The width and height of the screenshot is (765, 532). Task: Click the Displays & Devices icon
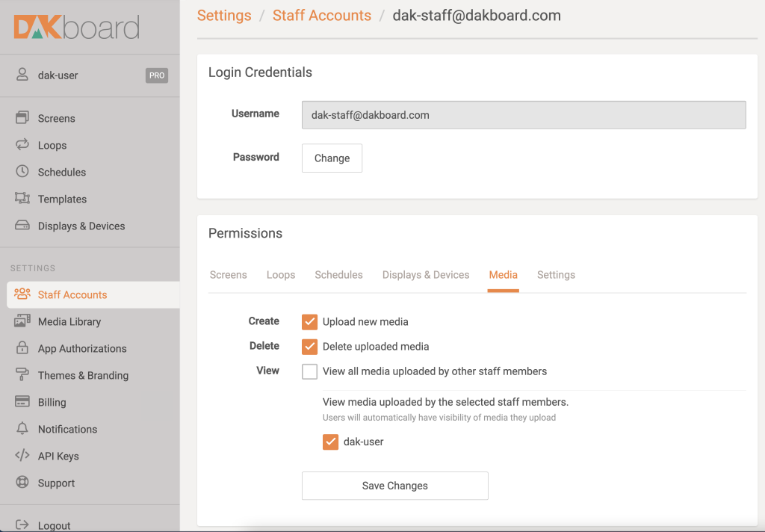(22, 225)
